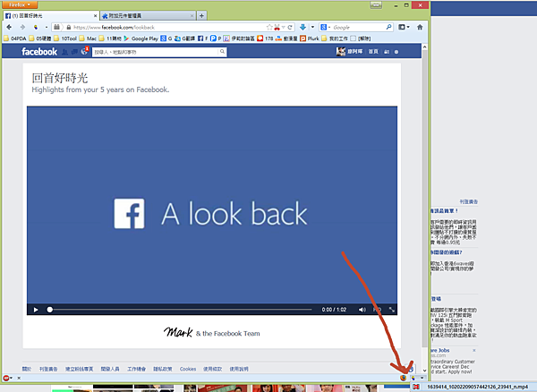Open the 關於 footer link
Viewport: 537px width, 392px height.
tap(26, 369)
